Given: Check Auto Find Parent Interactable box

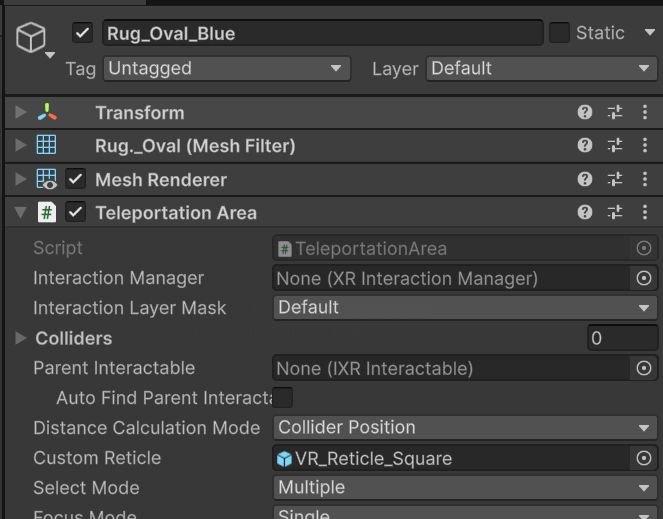Looking at the screenshot, I should [284, 398].
